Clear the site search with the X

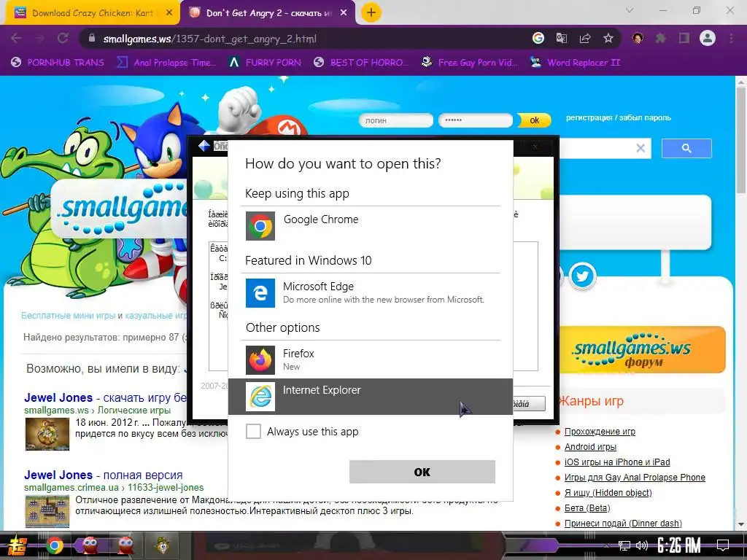click(640, 148)
